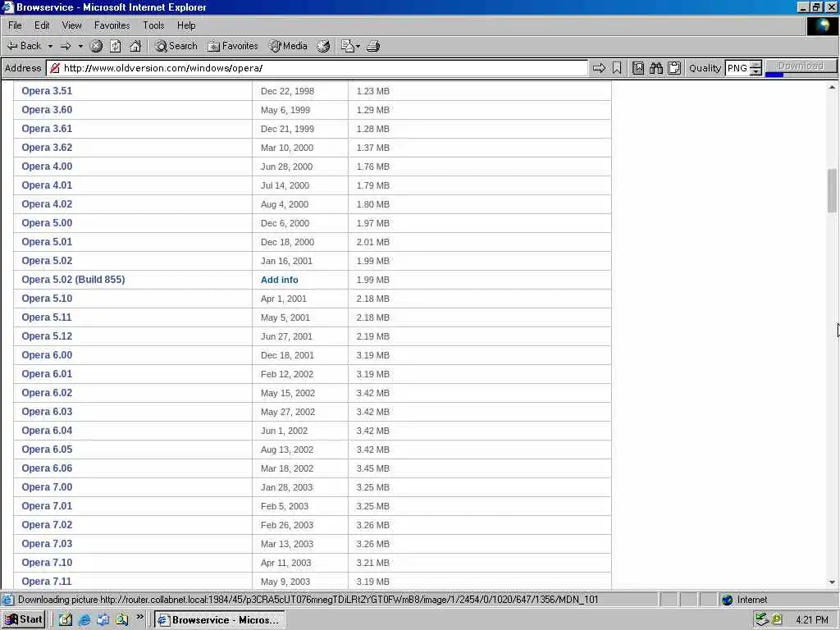
Task: Click the clipboard icon next to binoculars
Action: click(x=674, y=68)
